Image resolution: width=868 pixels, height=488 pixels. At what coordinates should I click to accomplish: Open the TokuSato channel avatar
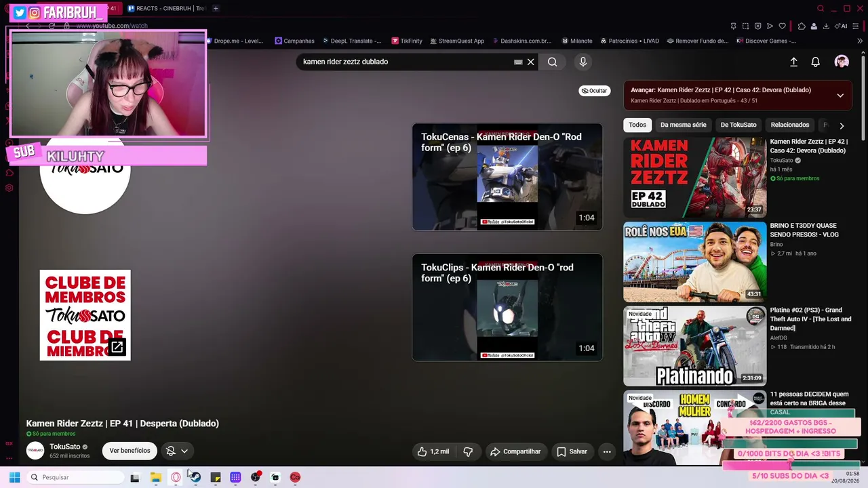[35, 451]
